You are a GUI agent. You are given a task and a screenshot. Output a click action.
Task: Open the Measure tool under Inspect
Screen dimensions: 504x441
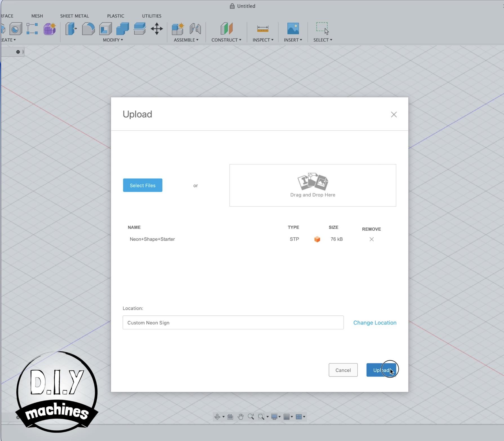pyautogui.click(x=262, y=29)
